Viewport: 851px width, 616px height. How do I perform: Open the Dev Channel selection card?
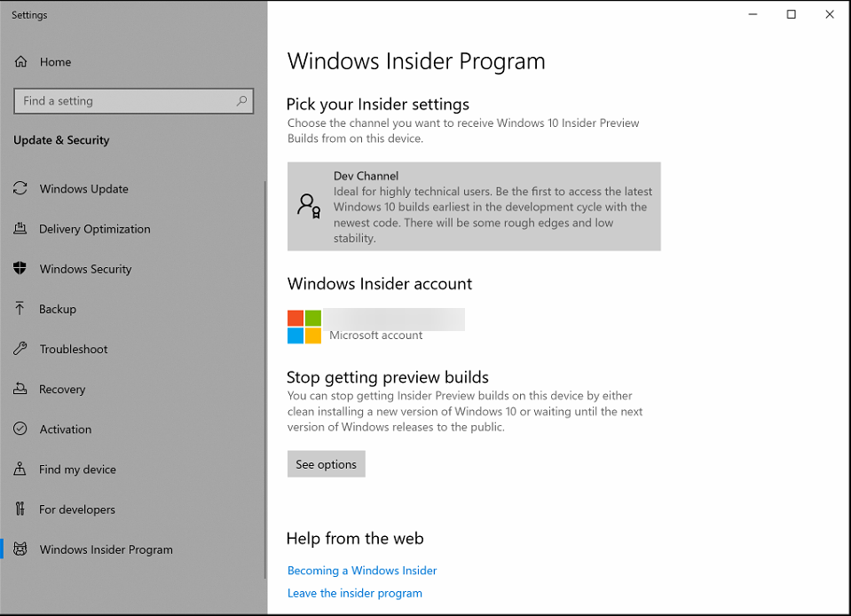[474, 206]
